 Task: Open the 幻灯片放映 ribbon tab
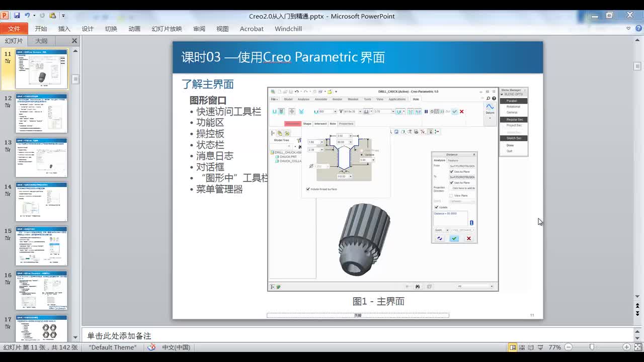(167, 29)
